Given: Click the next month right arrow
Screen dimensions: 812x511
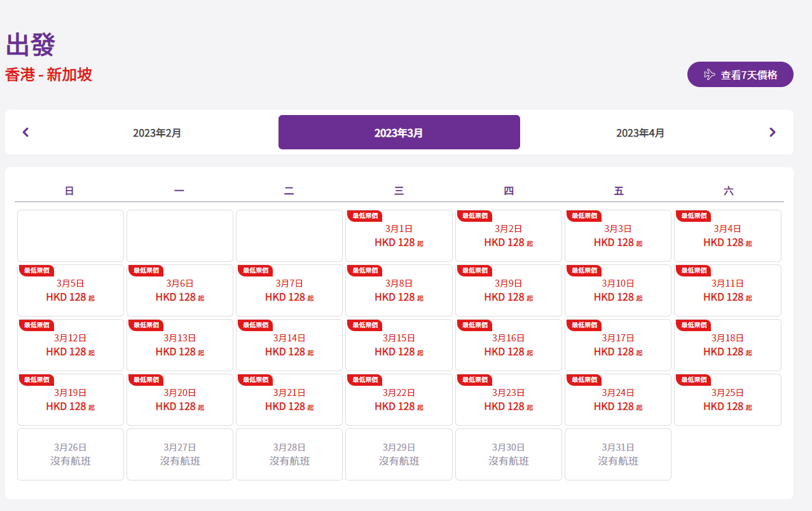Looking at the screenshot, I should tap(772, 132).
